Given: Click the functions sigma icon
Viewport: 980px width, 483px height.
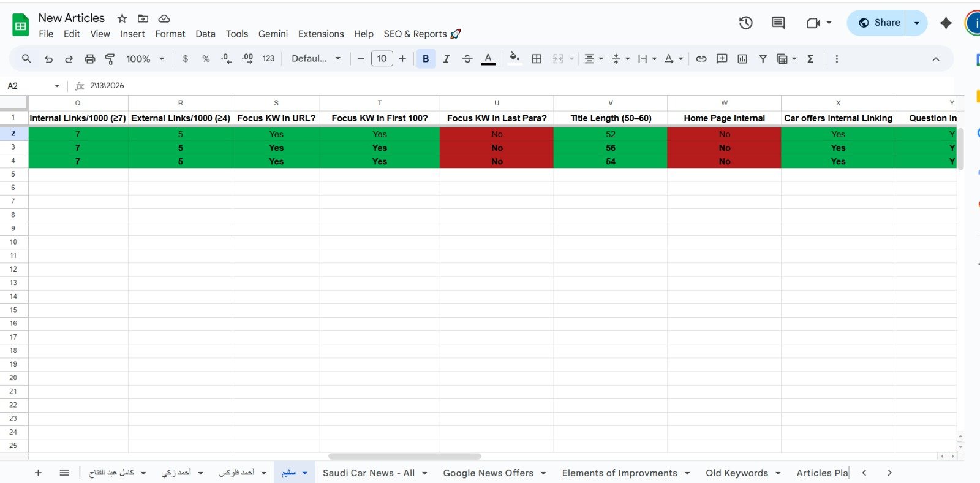Looking at the screenshot, I should [810, 59].
